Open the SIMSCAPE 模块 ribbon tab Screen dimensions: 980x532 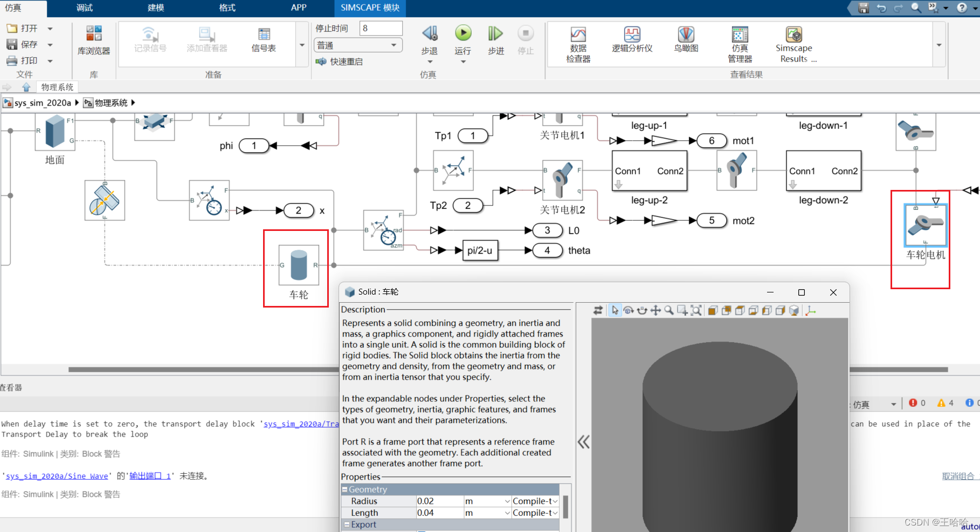tap(370, 8)
